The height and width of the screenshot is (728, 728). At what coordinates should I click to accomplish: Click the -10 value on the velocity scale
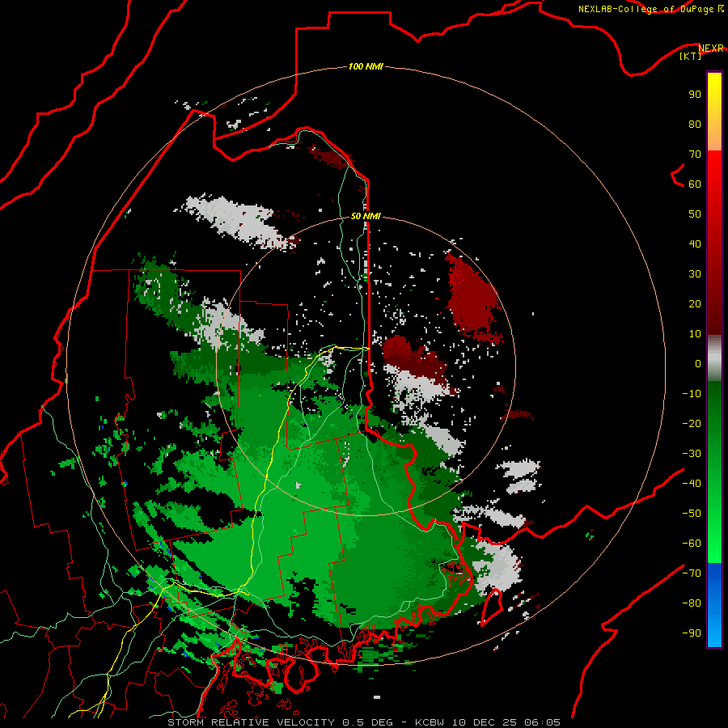coord(692,394)
